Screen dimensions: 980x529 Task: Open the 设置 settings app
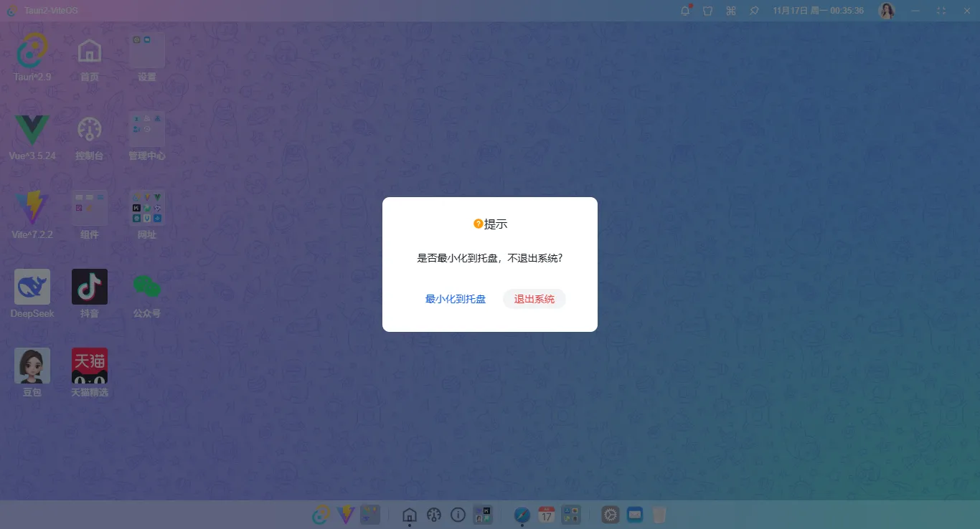click(146, 50)
